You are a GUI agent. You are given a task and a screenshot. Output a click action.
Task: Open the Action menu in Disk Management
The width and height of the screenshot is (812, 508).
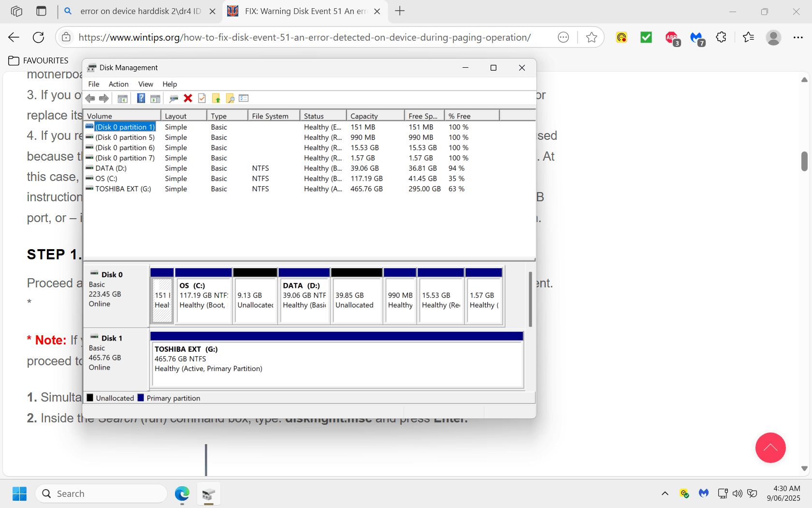pyautogui.click(x=118, y=84)
